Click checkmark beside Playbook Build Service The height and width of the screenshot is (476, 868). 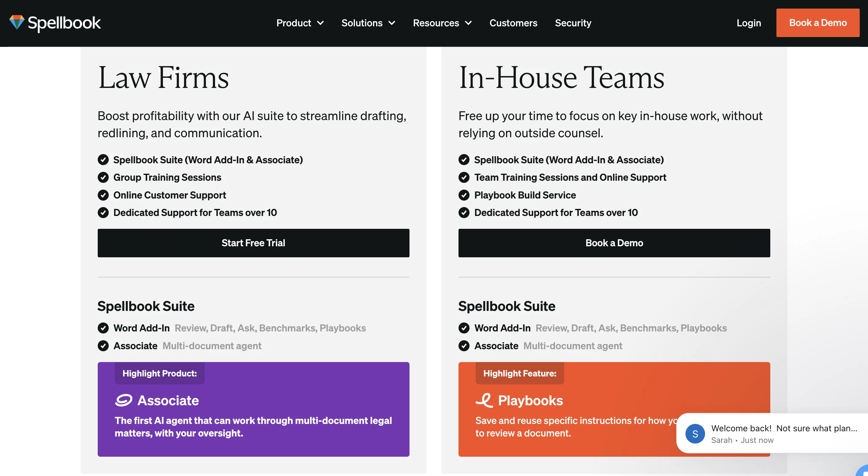[x=464, y=195]
